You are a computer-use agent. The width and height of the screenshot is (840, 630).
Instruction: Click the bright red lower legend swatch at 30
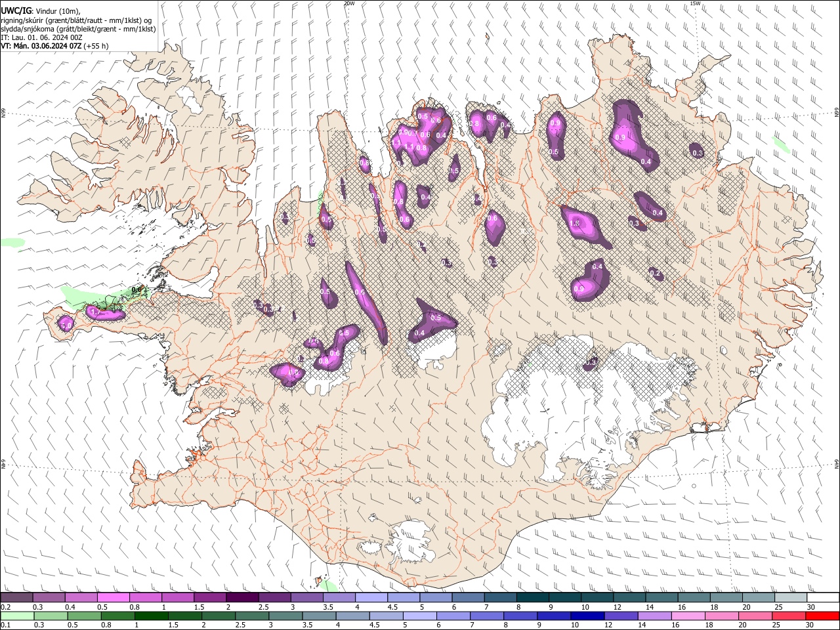click(x=822, y=616)
